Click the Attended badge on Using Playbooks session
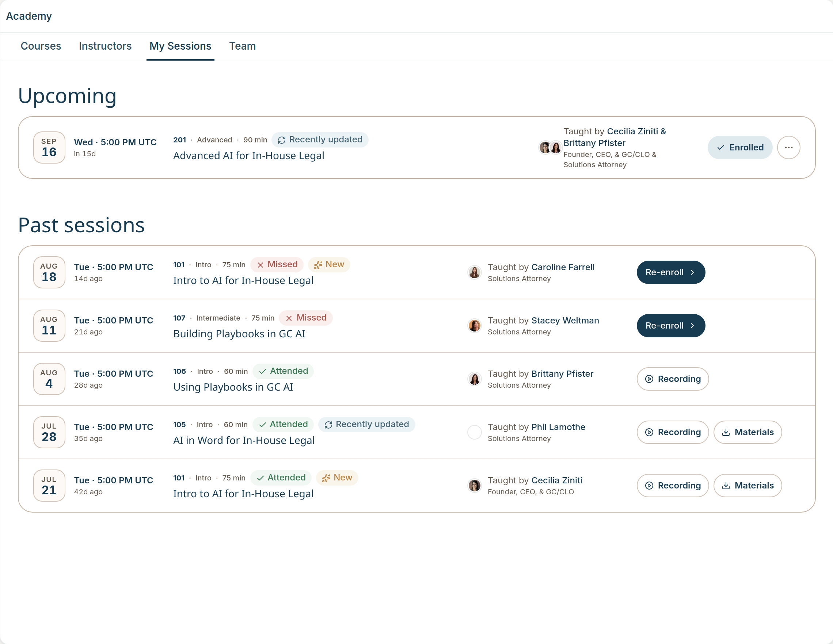 coord(284,371)
